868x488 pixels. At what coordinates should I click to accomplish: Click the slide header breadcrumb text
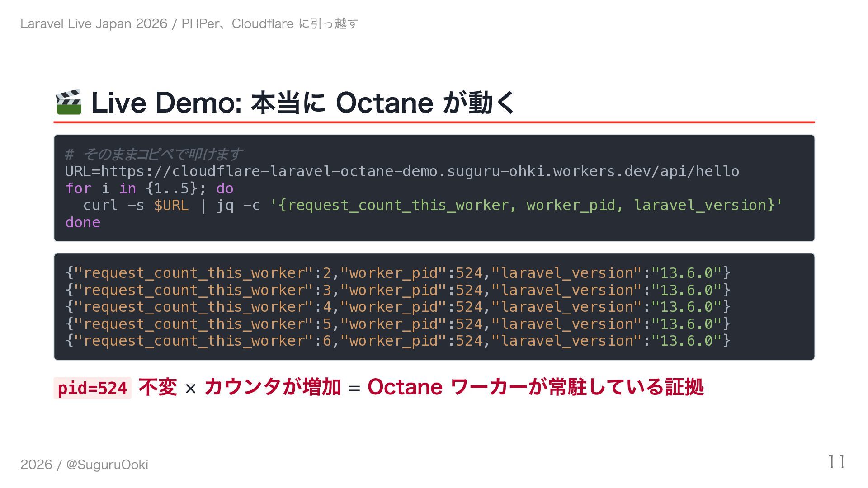[189, 23]
